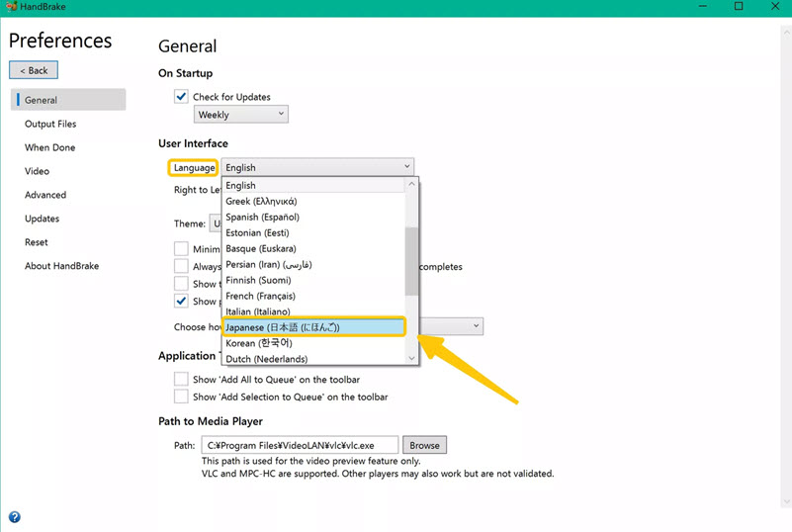
Task: Click the HandBrake app icon in title bar
Action: click(10, 7)
